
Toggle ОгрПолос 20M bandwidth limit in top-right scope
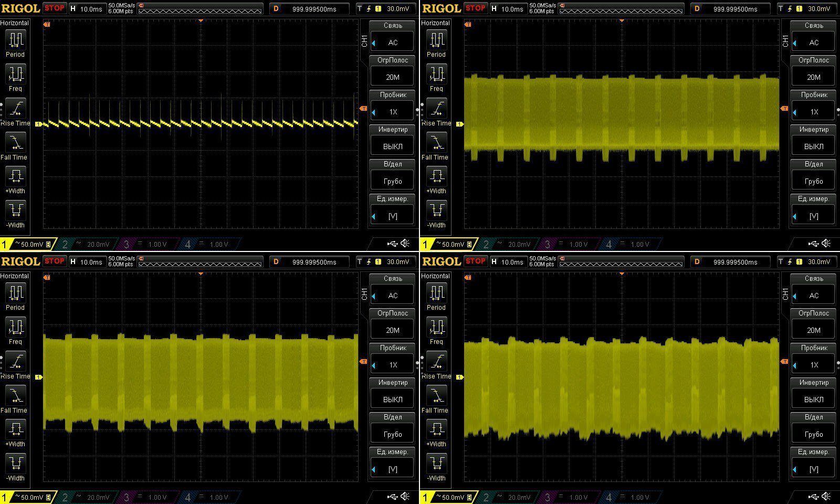(x=813, y=77)
